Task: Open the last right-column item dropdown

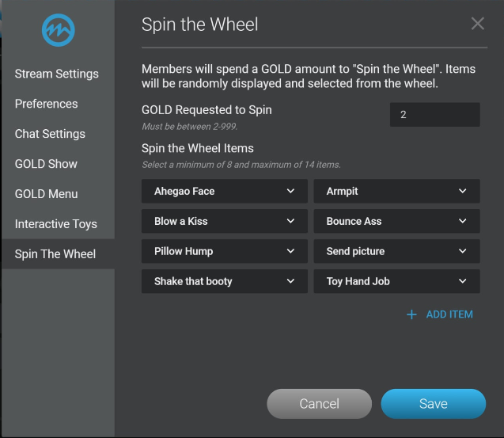Action: [x=396, y=281]
